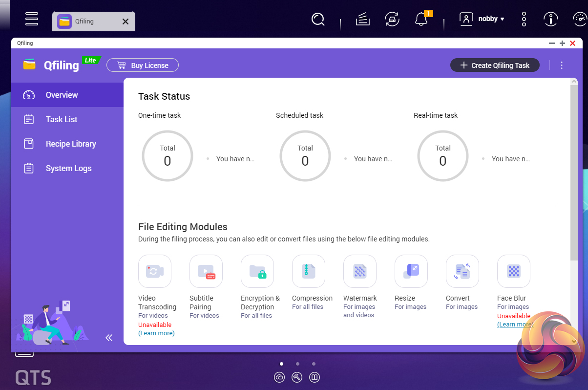Click the Create Qfiling Task button
This screenshot has height=390, width=588.
click(495, 65)
